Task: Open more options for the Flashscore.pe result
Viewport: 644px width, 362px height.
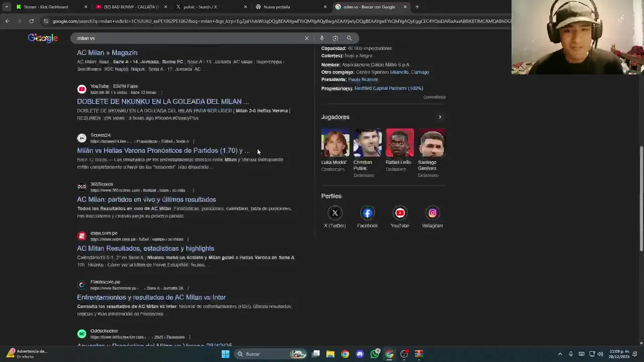Action: coord(188,289)
